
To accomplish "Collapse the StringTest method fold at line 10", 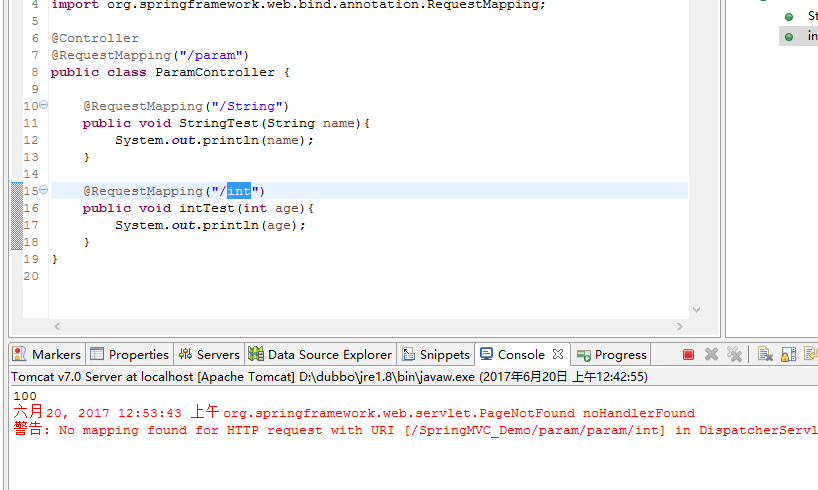I will [x=43, y=105].
